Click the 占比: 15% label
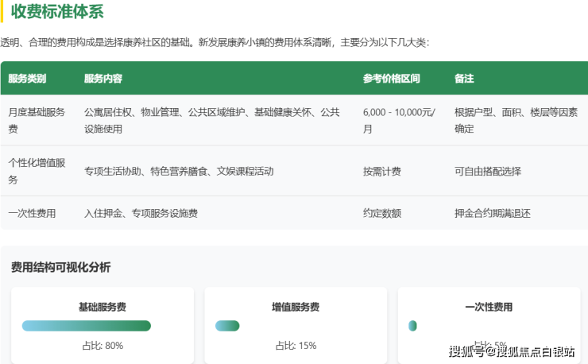This screenshot has height=364, width=588. (296, 346)
